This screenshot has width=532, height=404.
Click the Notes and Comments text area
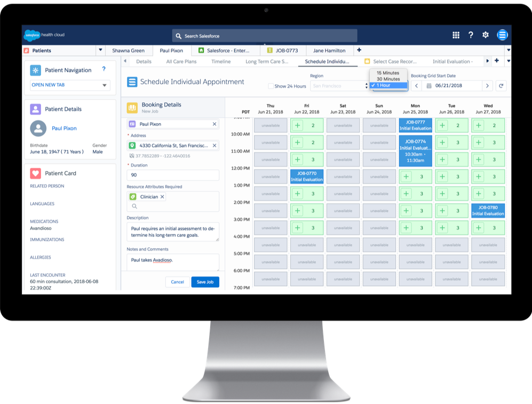(173, 262)
